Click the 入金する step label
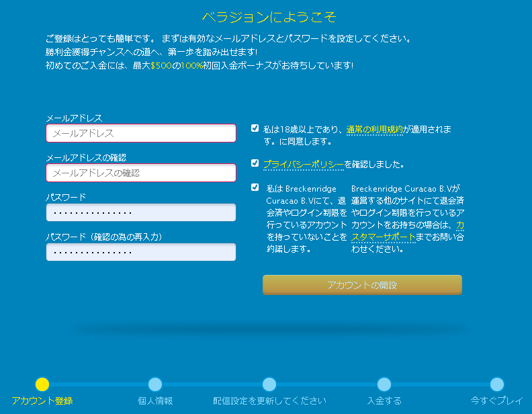Image resolution: width=532 pixels, height=414 pixels. click(384, 401)
